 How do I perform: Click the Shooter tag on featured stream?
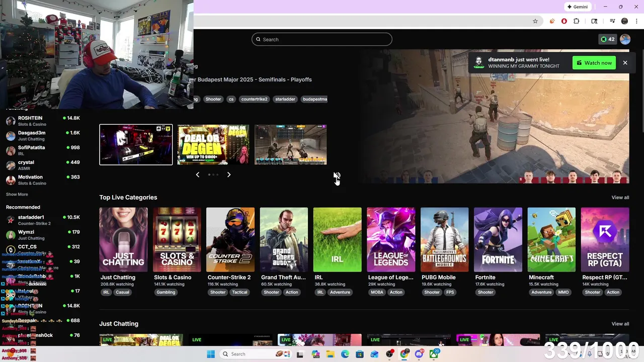[x=213, y=99]
